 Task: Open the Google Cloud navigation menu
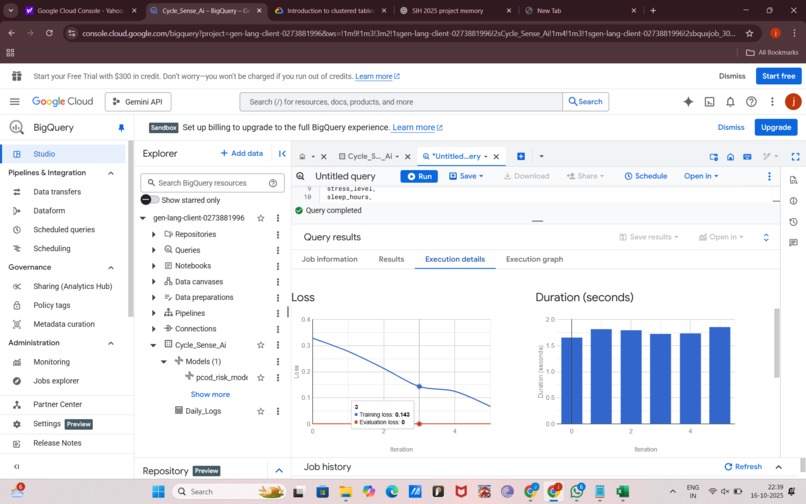[x=14, y=102]
